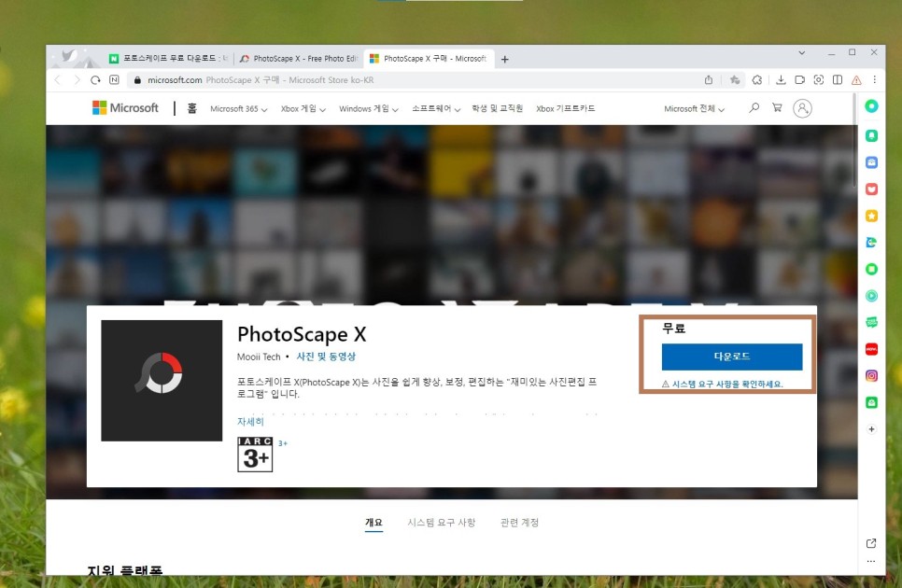This screenshot has width=902, height=588.
Task: Open the red NOW sidebar icon
Action: pos(871,349)
